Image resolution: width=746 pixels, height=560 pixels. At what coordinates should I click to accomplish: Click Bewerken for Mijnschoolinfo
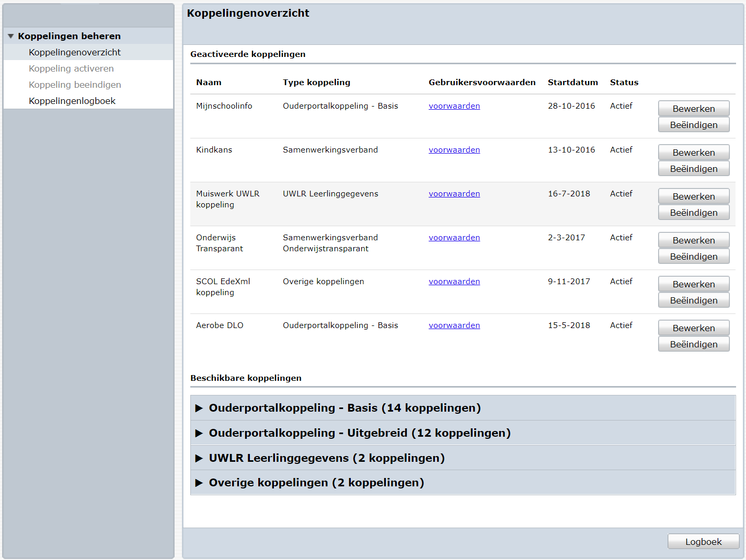[x=694, y=109]
